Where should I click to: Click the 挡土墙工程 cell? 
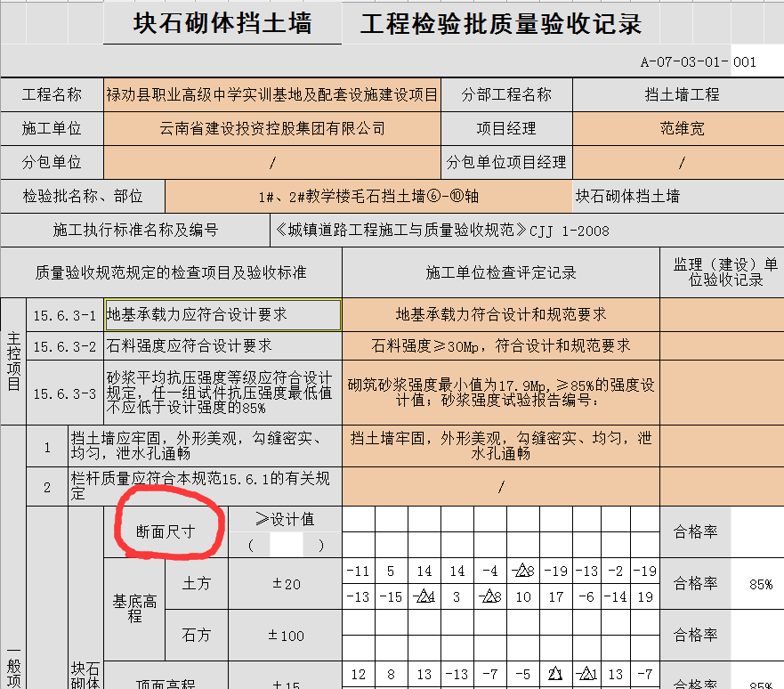pos(677,94)
